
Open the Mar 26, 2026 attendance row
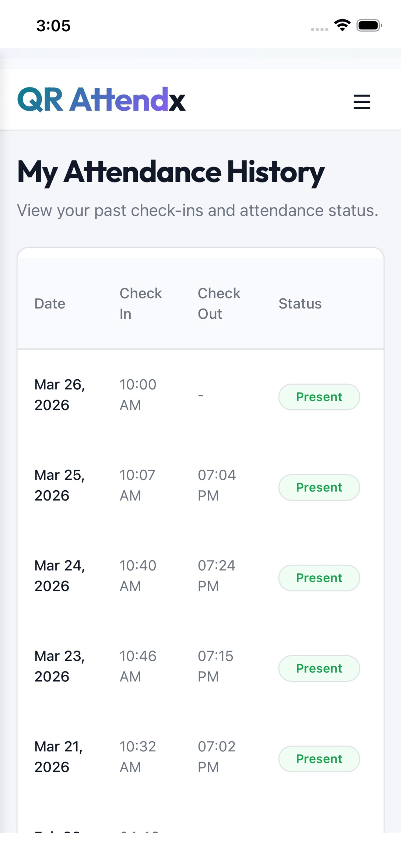[x=201, y=395]
